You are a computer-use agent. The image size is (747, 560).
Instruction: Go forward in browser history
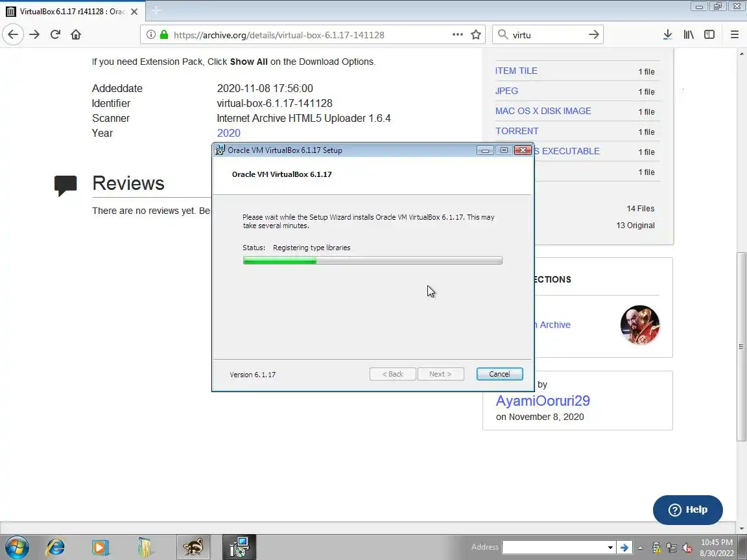[x=34, y=34]
